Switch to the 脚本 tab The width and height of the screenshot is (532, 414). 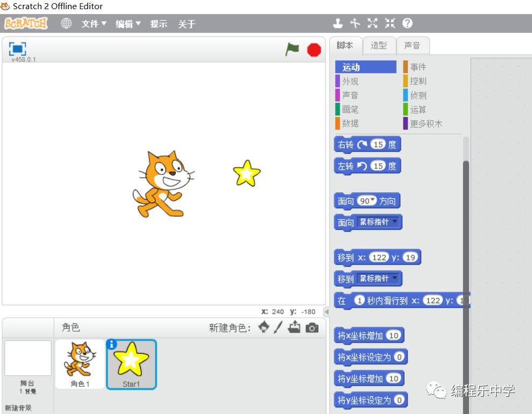pos(345,46)
